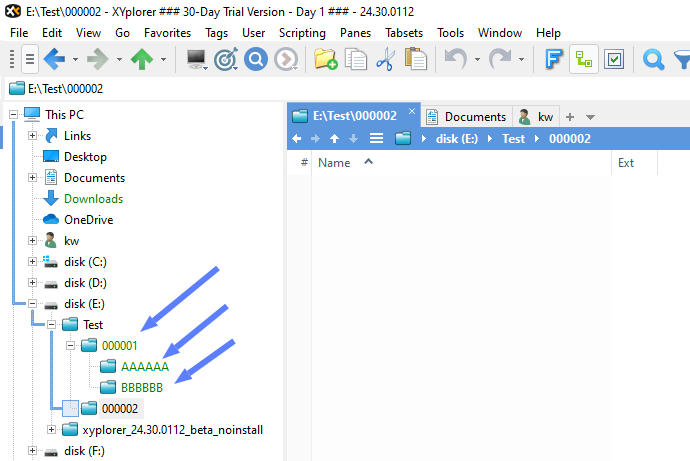Image resolution: width=690 pixels, height=461 pixels.
Task: Switch to the kw tab
Action: tap(536, 117)
